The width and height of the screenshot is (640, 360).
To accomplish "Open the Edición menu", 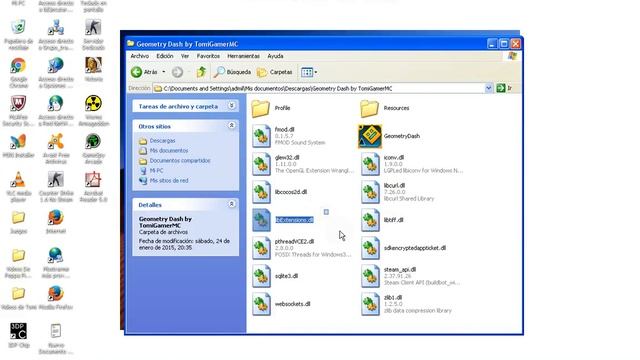I will [x=165, y=56].
